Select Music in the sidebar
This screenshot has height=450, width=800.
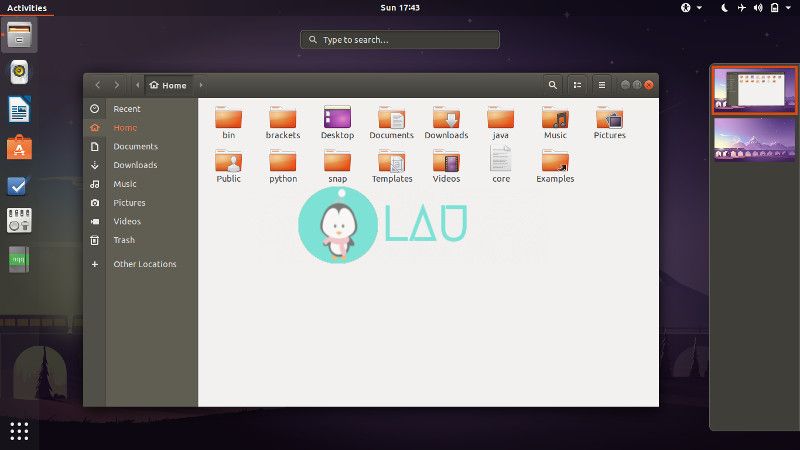pos(140,184)
